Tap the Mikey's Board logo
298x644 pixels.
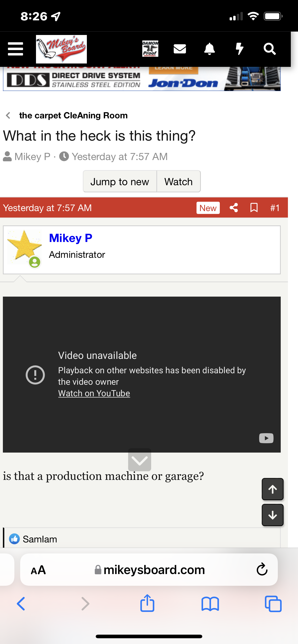click(x=61, y=49)
